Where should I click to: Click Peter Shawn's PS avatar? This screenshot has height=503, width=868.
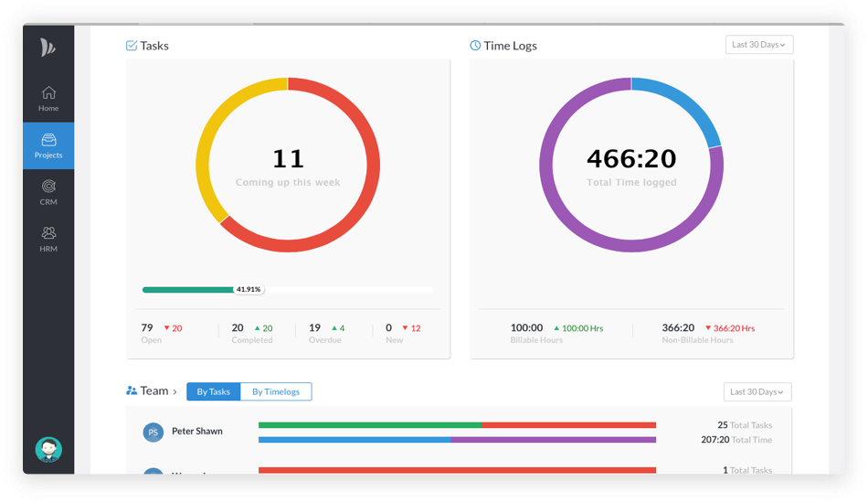point(153,432)
